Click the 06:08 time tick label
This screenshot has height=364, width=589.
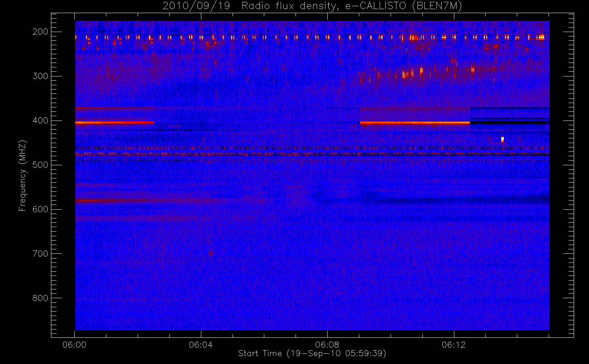tap(327, 345)
